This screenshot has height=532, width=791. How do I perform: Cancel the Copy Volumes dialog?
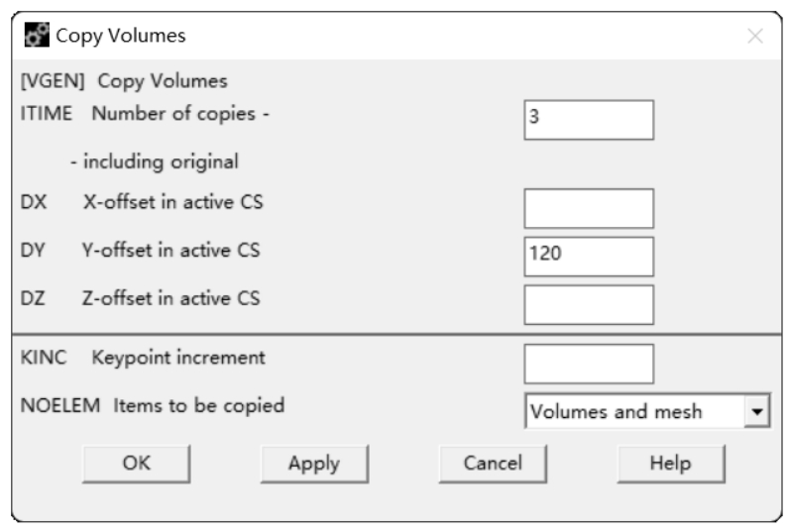(493, 463)
